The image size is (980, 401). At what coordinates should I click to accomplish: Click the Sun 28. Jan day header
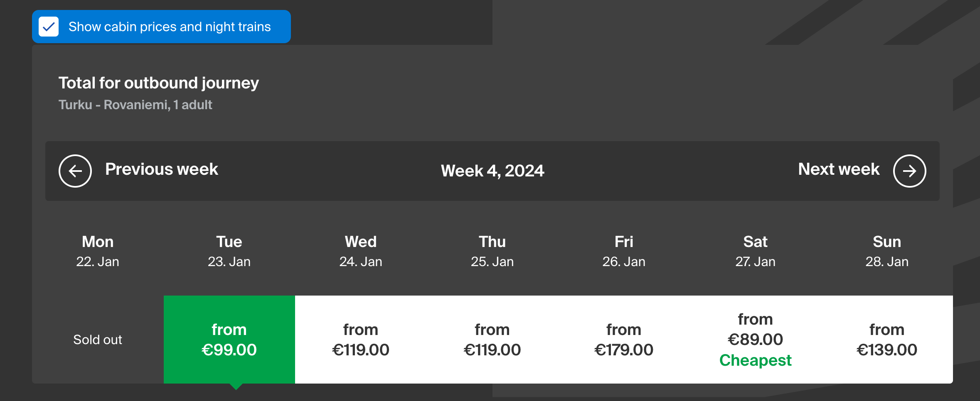886,251
